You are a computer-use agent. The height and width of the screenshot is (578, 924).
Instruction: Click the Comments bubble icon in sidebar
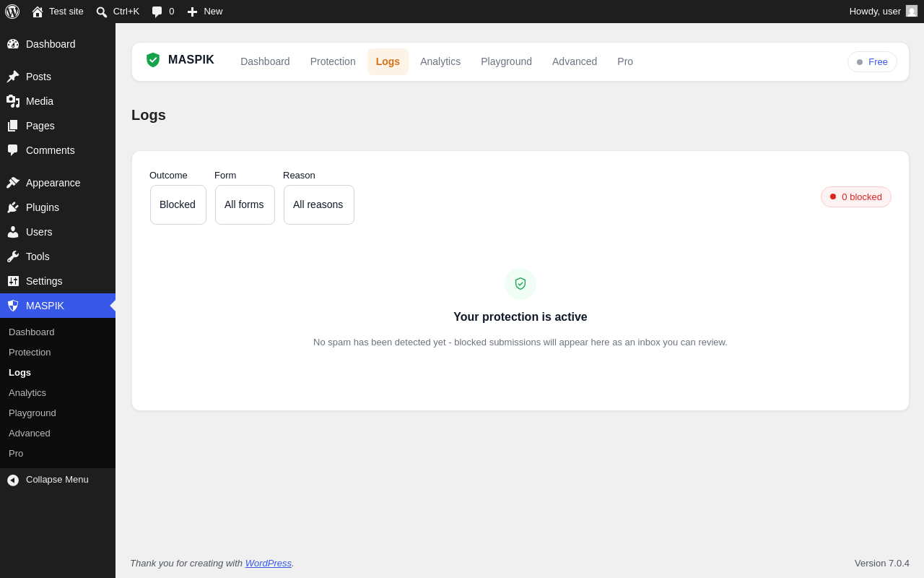tap(13, 150)
